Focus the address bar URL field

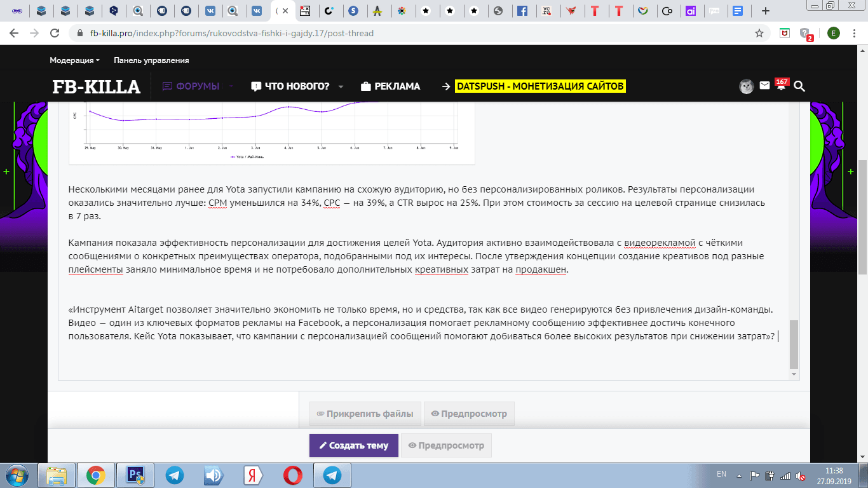[407, 33]
